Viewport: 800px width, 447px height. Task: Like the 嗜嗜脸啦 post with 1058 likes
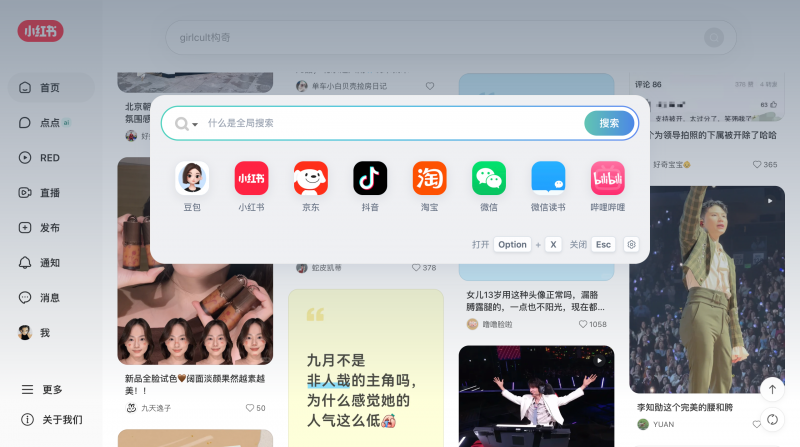pos(583,324)
